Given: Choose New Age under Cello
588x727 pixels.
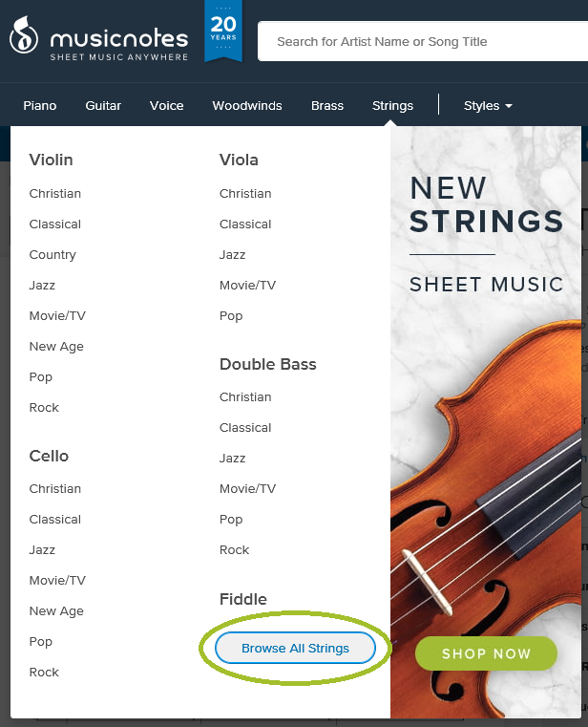Looking at the screenshot, I should [x=56, y=611].
